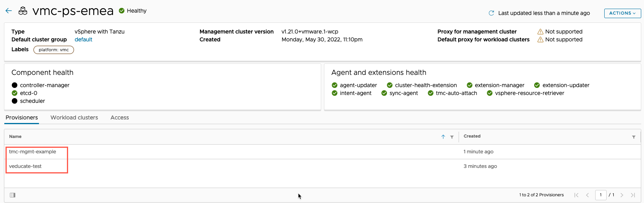644x203 pixels.
Task: Sort by Name using the arrow icon
Action: tap(443, 137)
